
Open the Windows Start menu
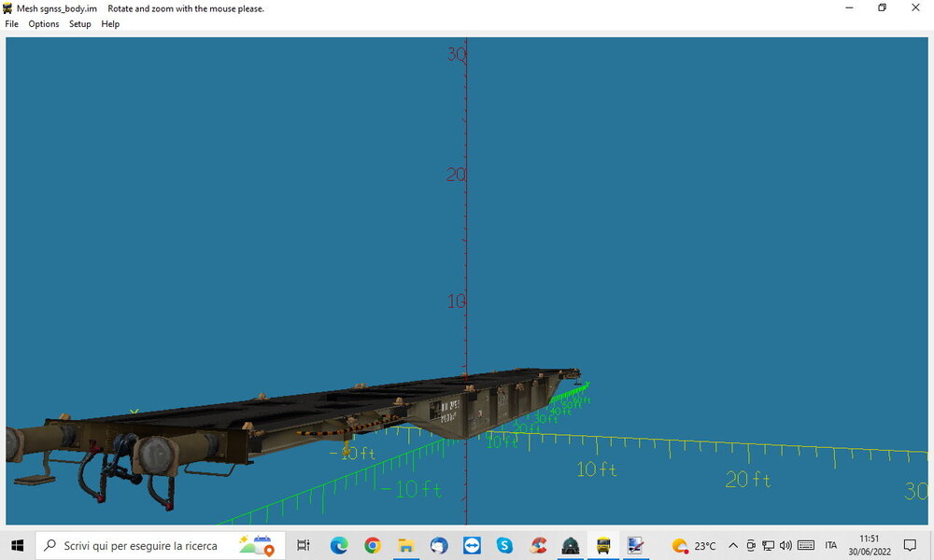pos(17,545)
